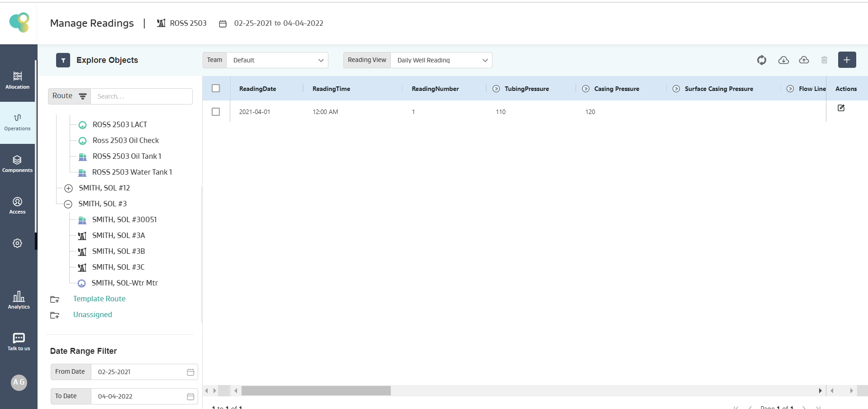Click the trash delete icon
Image resolution: width=868 pixels, height=409 pixels.
824,60
